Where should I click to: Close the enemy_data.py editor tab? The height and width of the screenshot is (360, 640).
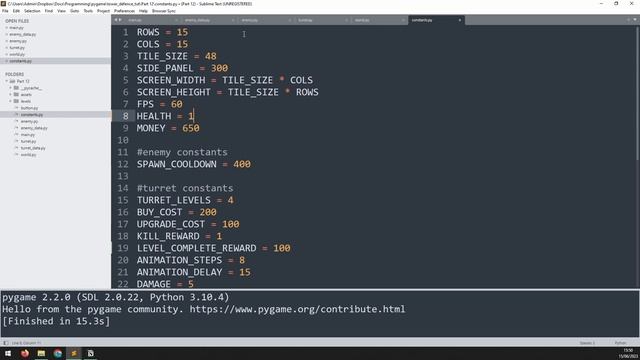click(x=233, y=20)
